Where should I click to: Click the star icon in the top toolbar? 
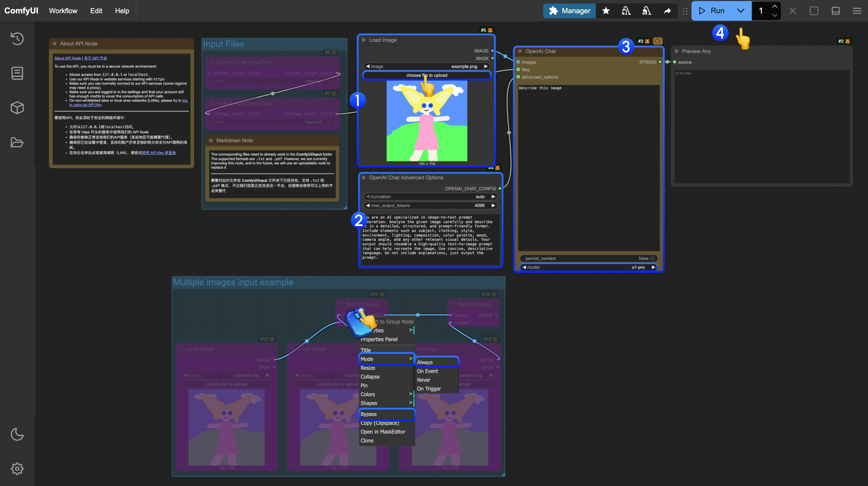coord(606,11)
